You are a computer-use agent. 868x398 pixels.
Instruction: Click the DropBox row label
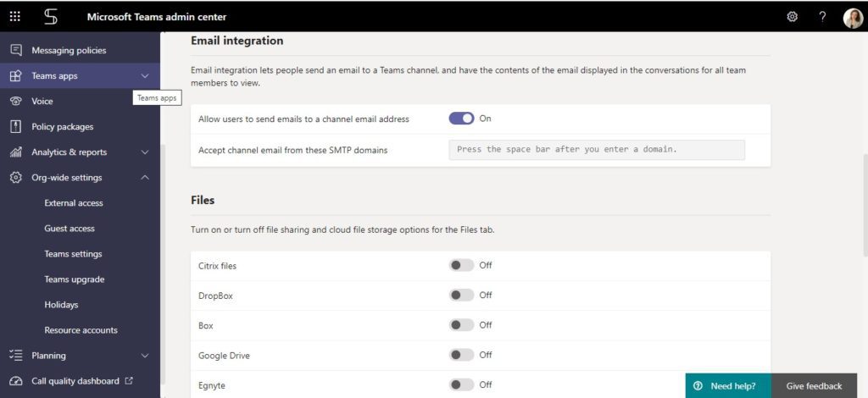[x=216, y=296]
